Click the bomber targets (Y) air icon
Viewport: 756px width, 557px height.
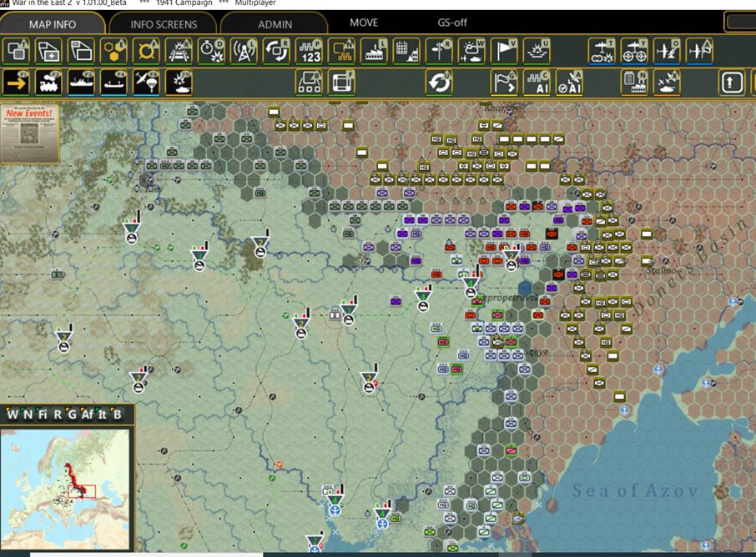coord(634,51)
